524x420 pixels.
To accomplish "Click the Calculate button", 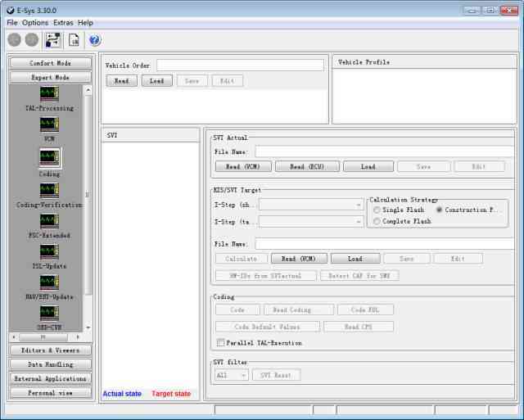I will coord(242,259).
